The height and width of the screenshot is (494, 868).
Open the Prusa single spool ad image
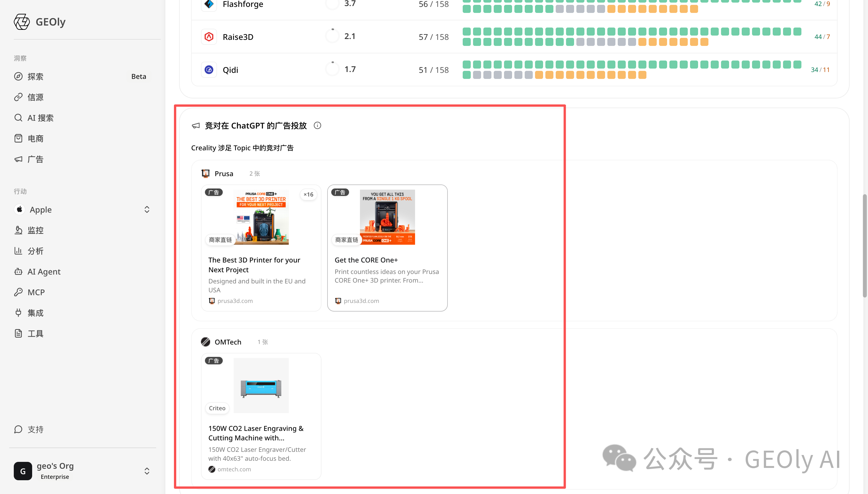(x=387, y=217)
